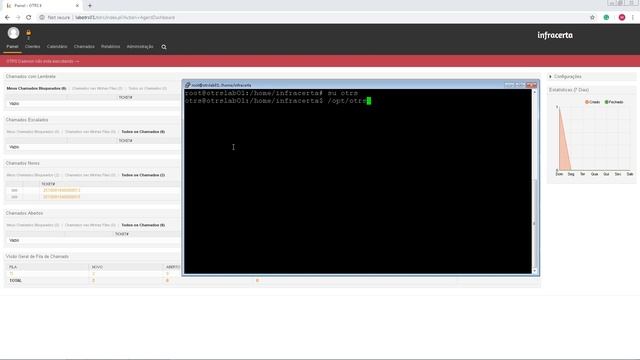Open the Chrome three-dot menu
This screenshot has height=360, width=640.
[x=633, y=18]
